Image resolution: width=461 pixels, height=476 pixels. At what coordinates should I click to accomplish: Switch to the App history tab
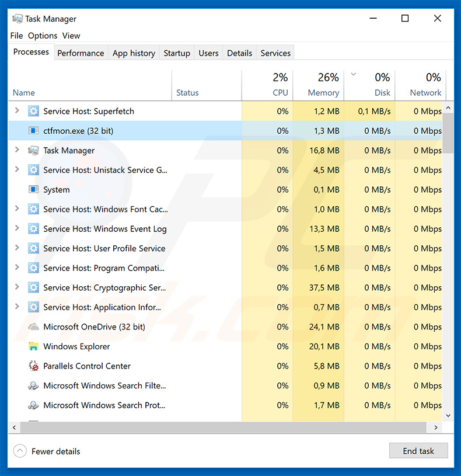click(134, 53)
